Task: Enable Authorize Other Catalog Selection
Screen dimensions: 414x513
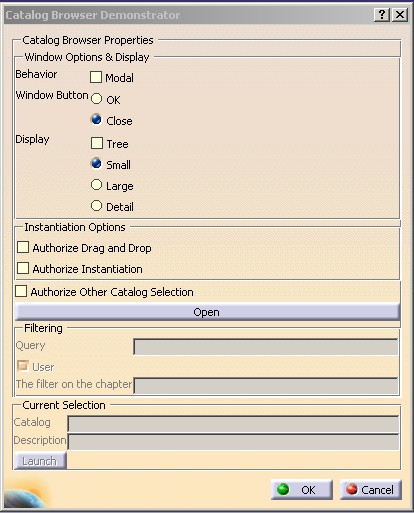Action: (21, 291)
